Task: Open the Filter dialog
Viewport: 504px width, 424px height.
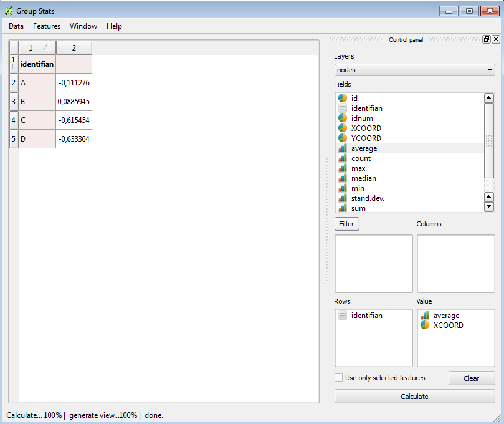Action: click(346, 224)
